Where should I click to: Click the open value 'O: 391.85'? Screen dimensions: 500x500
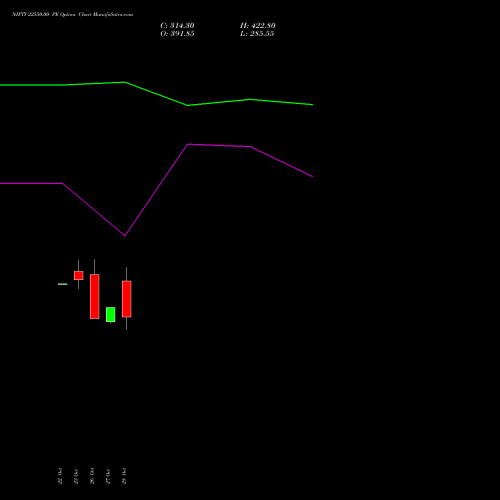pos(177,34)
